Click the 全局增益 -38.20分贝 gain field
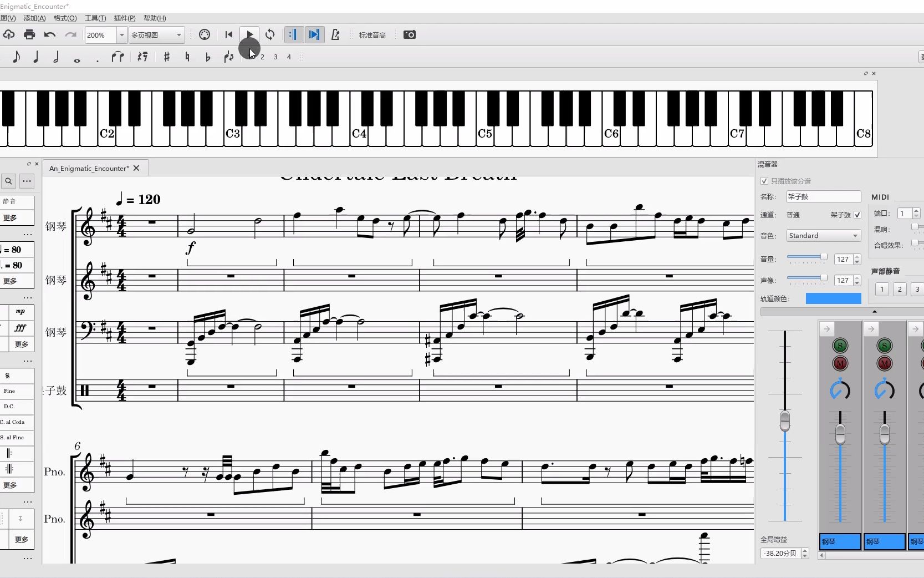The height and width of the screenshot is (578, 924). click(780, 553)
